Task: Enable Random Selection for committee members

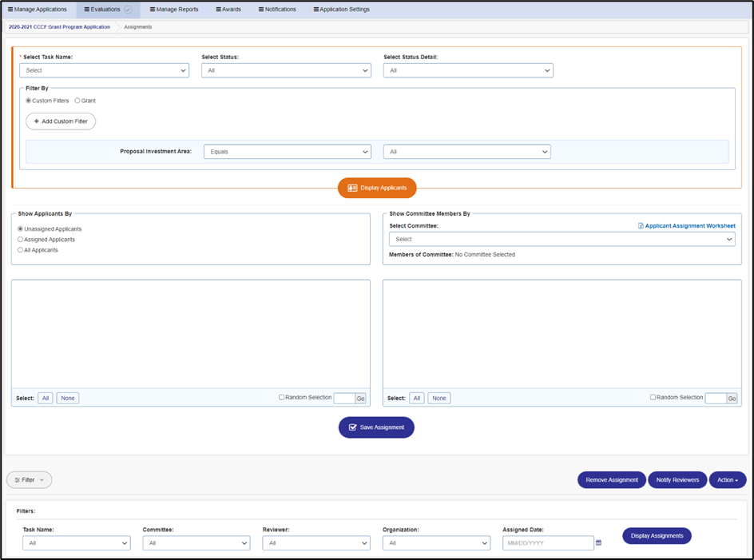Action: coord(653,397)
